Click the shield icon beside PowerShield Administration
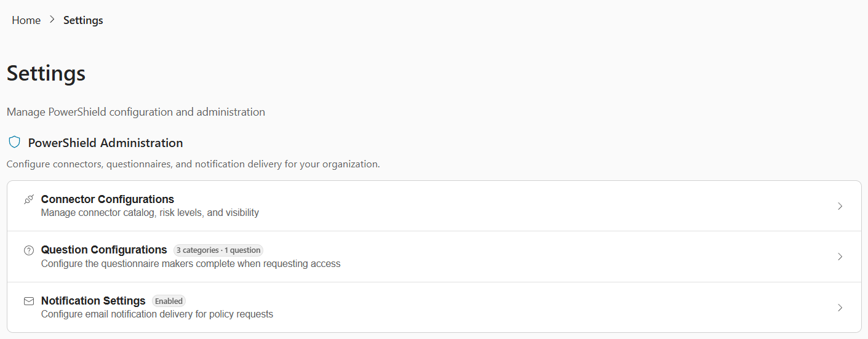The width and height of the screenshot is (868, 339). click(x=14, y=143)
